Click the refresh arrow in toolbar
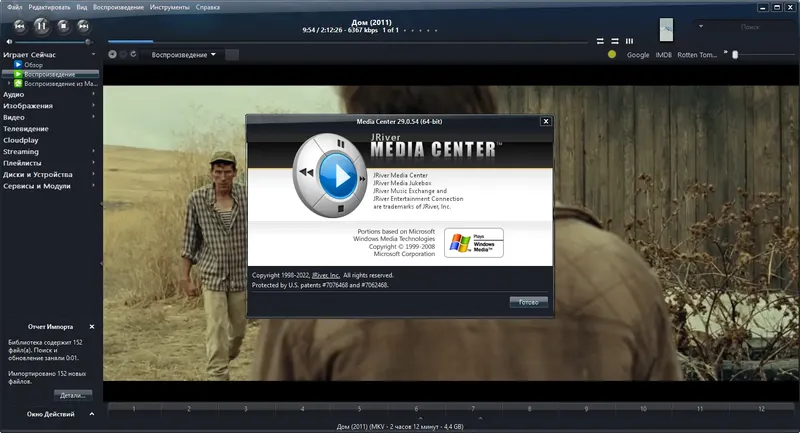The width and height of the screenshot is (800, 433). (134, 54)
